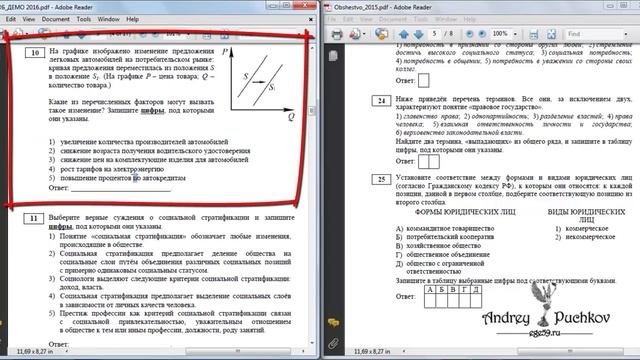This screenshot has width=640, height=360.
Task: Close the document with the menu bar X
Action: (311, 19)
